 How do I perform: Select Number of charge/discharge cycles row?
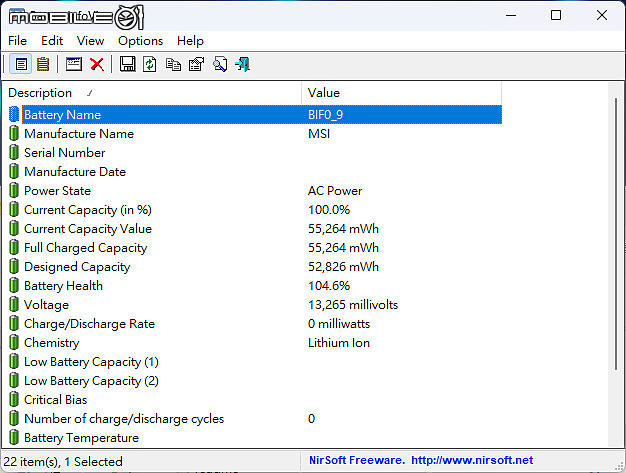pos(256,419)
